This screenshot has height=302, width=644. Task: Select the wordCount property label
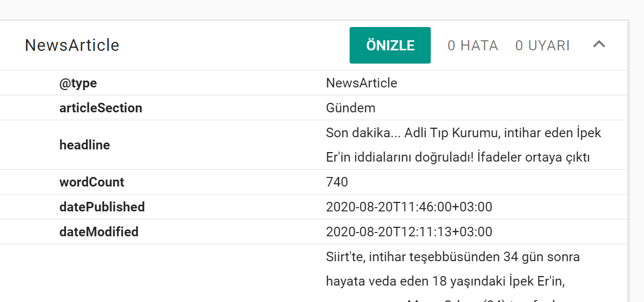[92, 182]
